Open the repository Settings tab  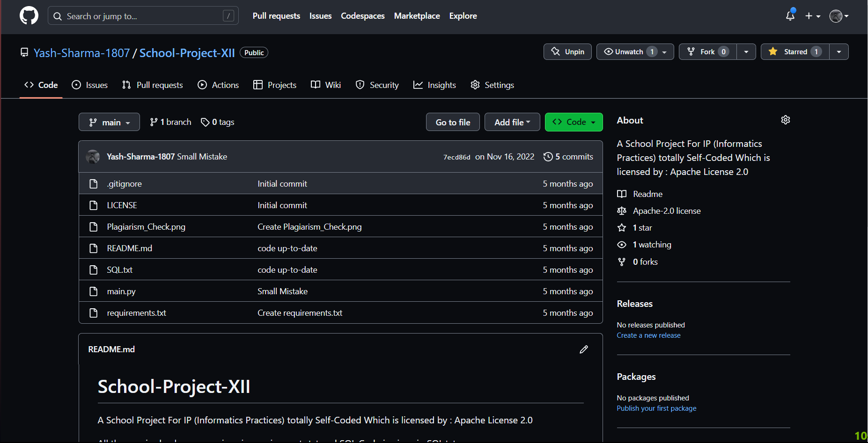492,85
